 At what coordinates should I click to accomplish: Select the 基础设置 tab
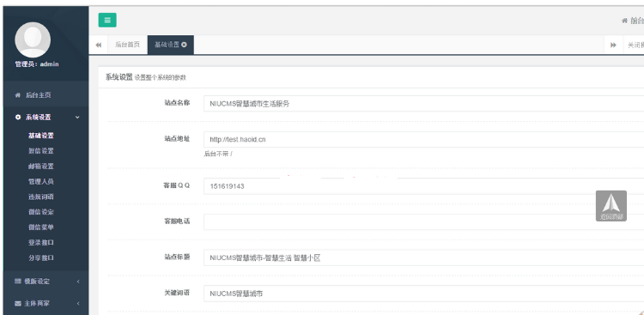coord(171,45)
